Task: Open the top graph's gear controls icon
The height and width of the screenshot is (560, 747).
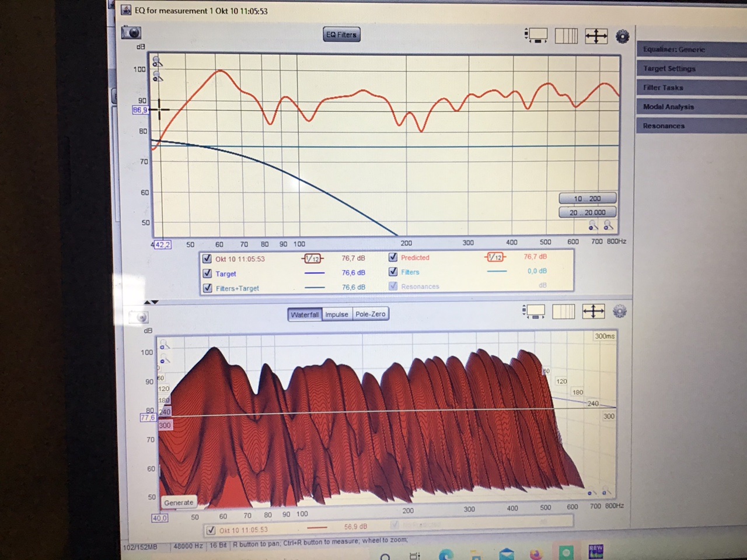Action: click(622, 37)
